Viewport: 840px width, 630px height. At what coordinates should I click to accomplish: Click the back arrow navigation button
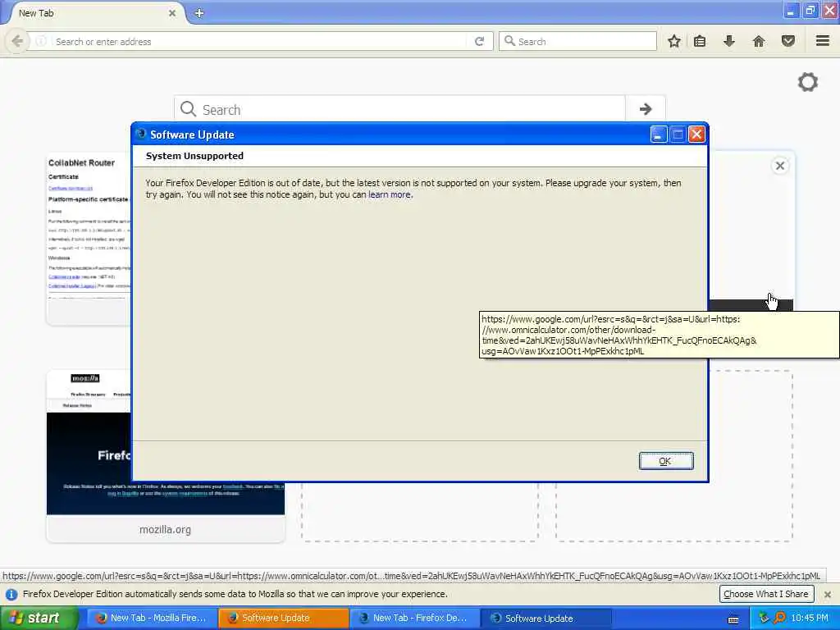point(17,41)
